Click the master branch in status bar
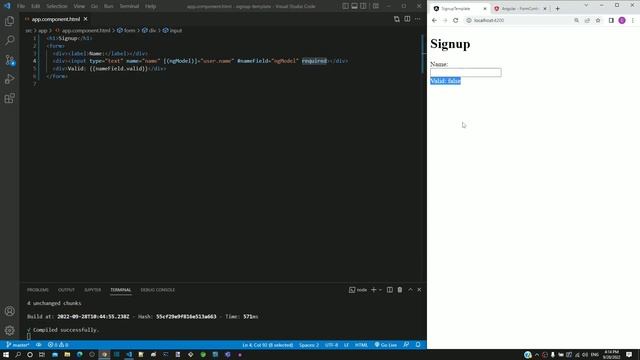The image size is (640, 360). pyautogui.click(x=18, y=345)
